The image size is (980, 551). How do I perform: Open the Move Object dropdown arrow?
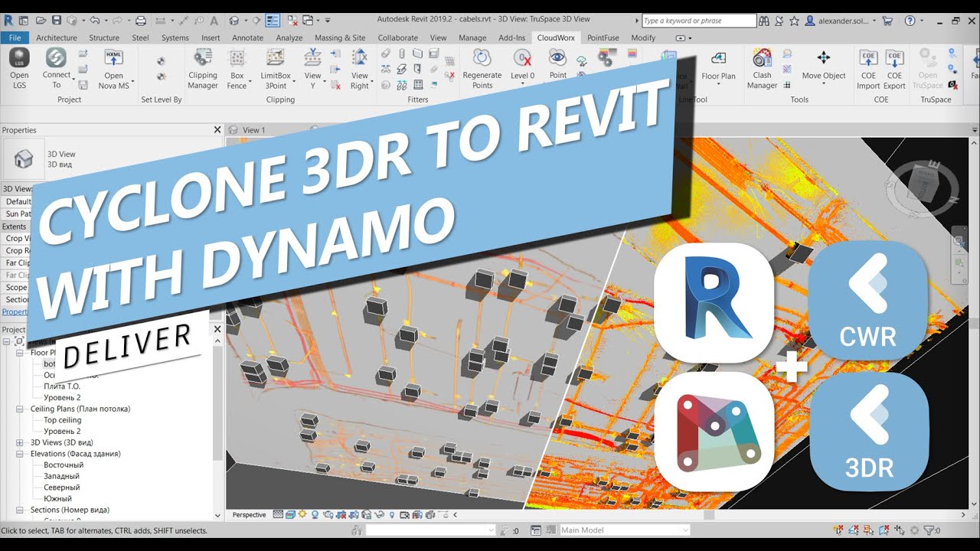click(x=824, y=83)
